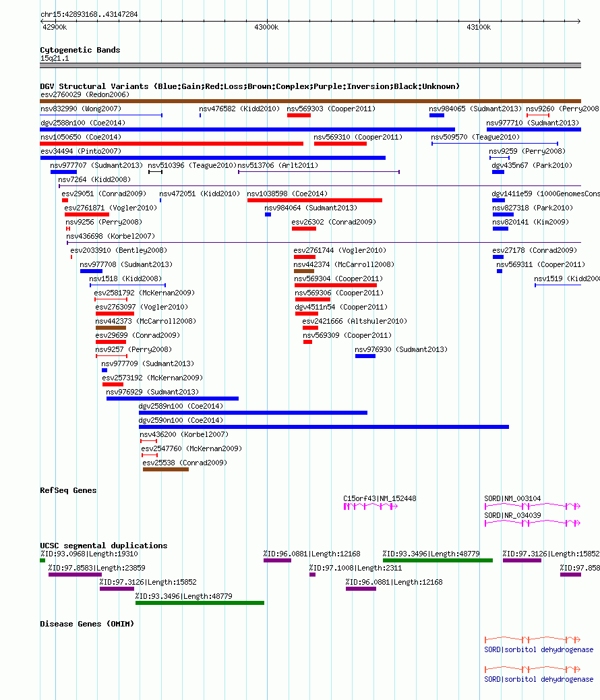Click nsv513706 (Arlt2011) label
The width and height of the screenshot is (600, 700).
[x=278, y=166]
